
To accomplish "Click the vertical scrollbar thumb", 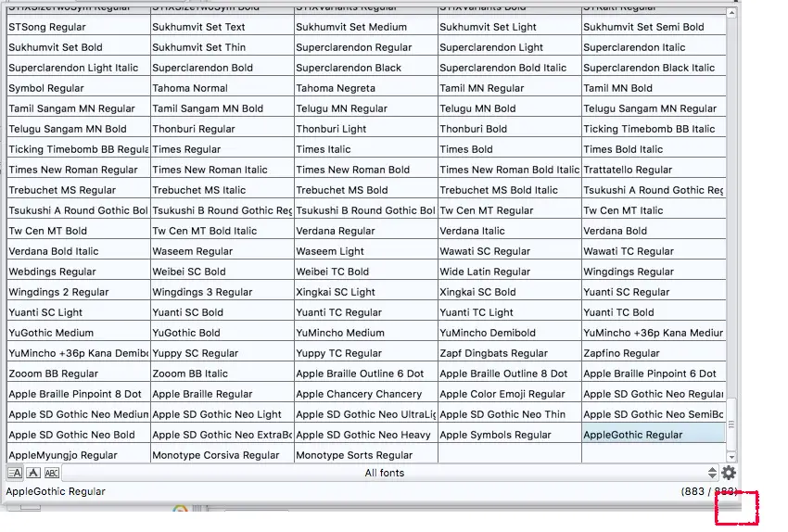I will point(731,425).
